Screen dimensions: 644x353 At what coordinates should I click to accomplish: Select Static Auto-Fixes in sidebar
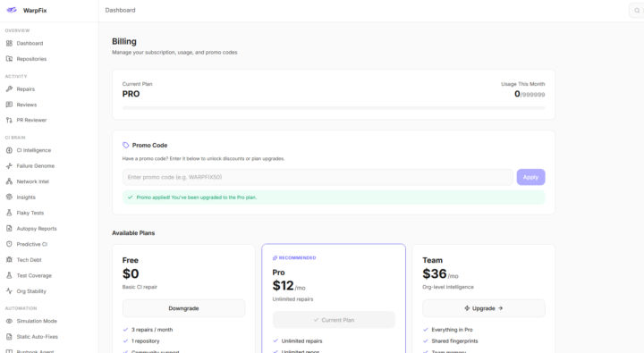coord(37,337)
